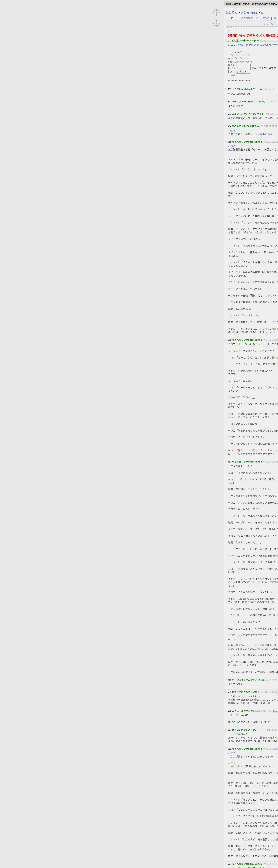Click post number 567 link

pyautogui.click(x=229, y=462)
